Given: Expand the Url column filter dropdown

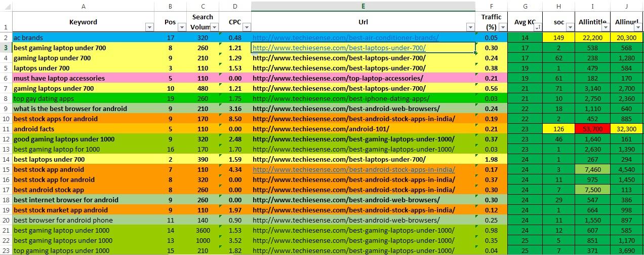Looking at the screenshot, I should point(470,27).
